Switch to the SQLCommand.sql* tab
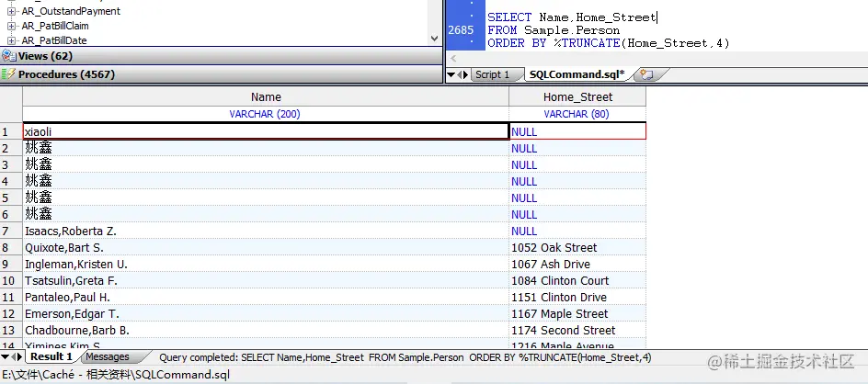Image resolution: width=868 pixels, height=384 pixels. click(x=577, y=74)
